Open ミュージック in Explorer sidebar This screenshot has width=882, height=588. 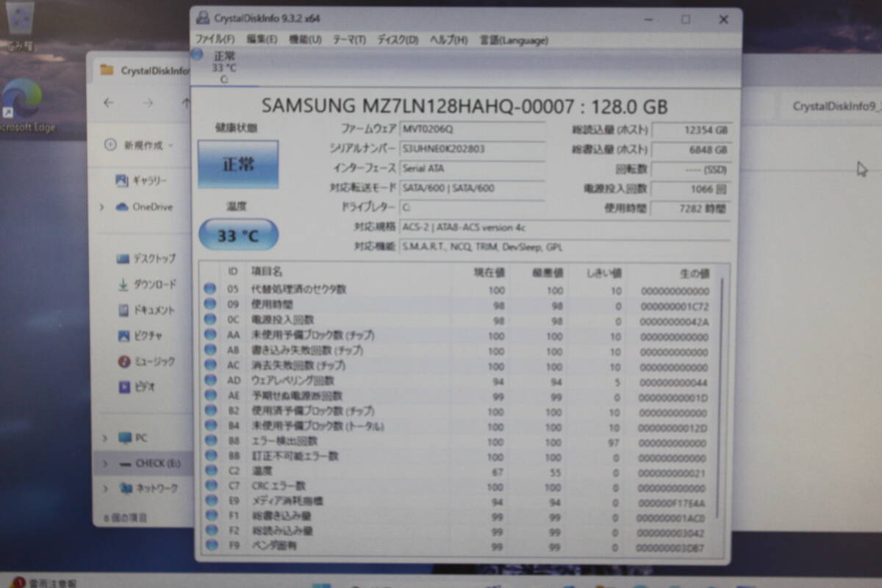point(147,362)
